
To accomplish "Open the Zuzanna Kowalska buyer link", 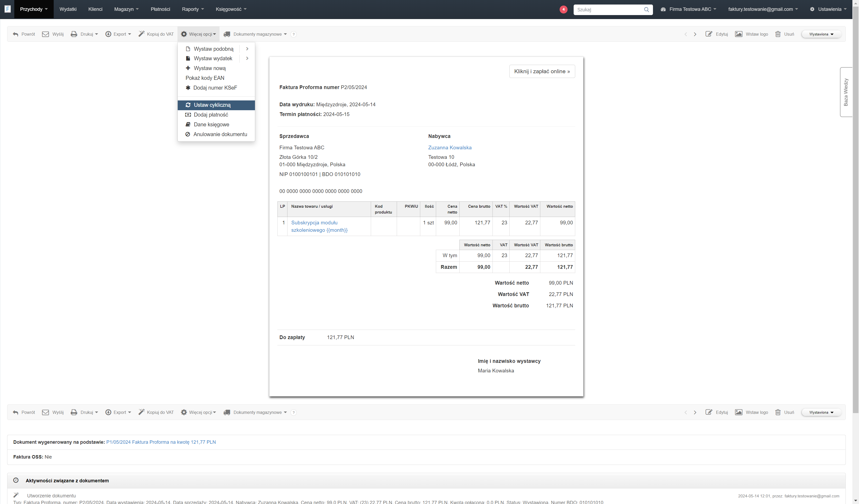I will (450, 147).
